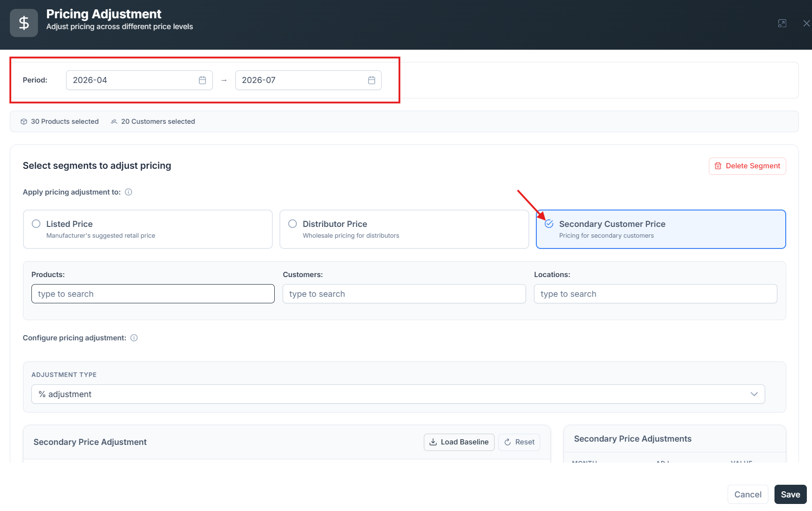Viewport: 812px width, 511px height.
Task: Click the Save button
Action: (x=790, y=495)
